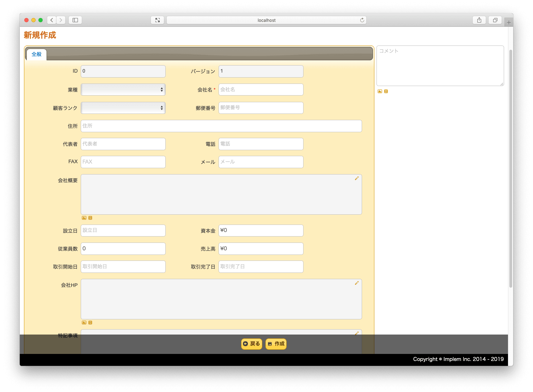The height and width of the screenshot is (392, 533).
Task: Toggle the Safari sidebar button
Action: pos(75,20)
